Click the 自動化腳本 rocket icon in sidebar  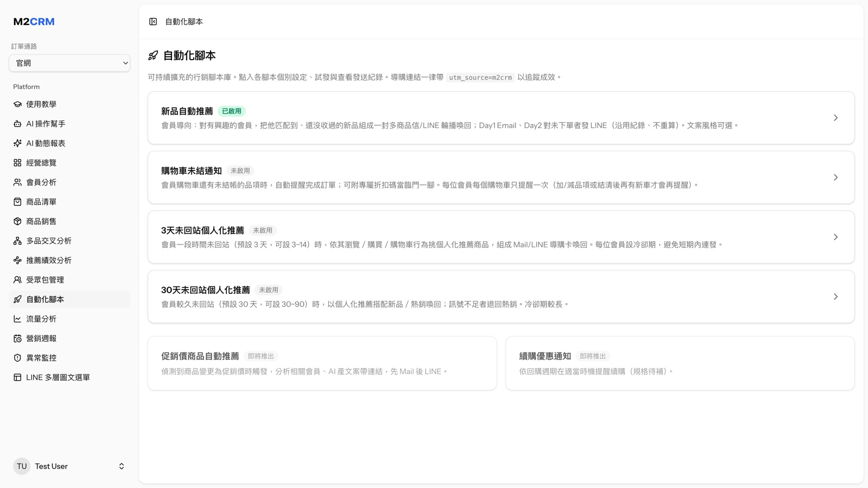click(x=17, y=299)
